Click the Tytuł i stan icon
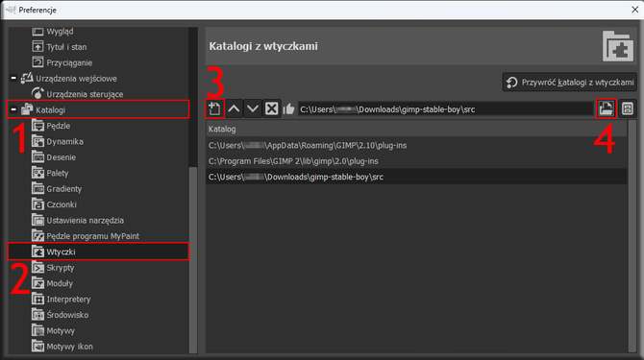Viewport: 644px width, 360px height. click(x=37, y=47)
